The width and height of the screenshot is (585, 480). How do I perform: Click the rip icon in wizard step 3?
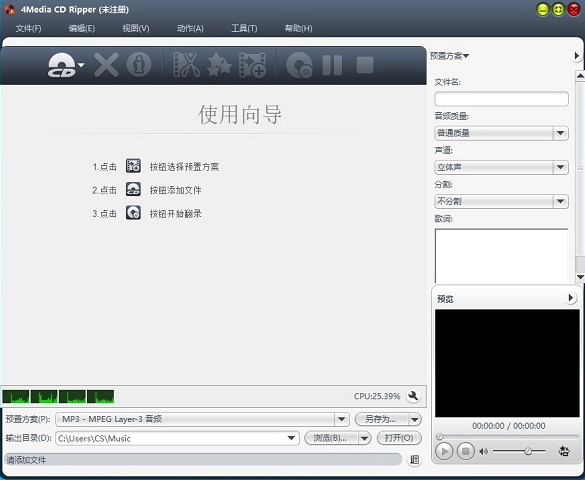pos(133,213)
